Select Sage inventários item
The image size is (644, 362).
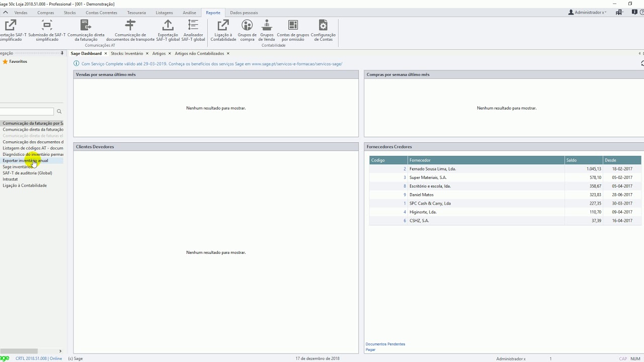pyautogui.click(x=18, y=167)
